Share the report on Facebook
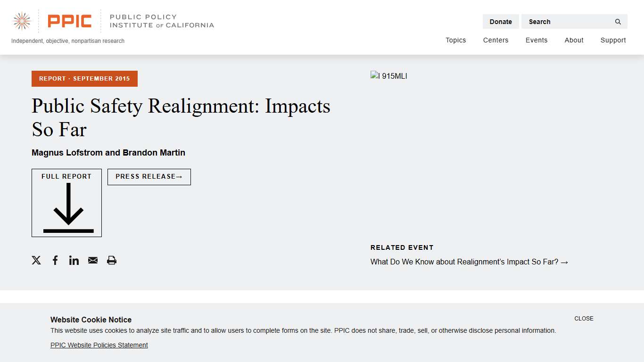 55,260
